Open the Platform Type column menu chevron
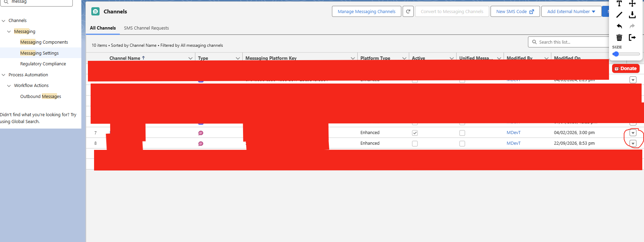The width and height of the screenshot is (644, 242). coord(404,58)
